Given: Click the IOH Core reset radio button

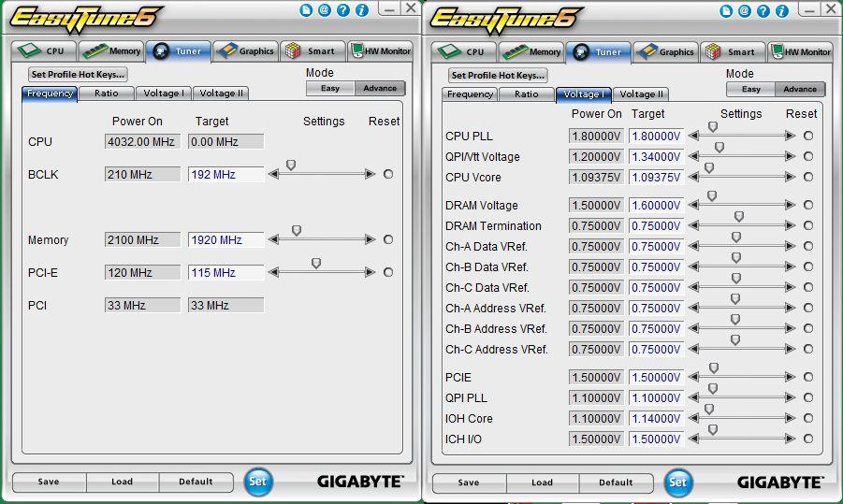Looking at the screenshot, I should coord(808,418).
